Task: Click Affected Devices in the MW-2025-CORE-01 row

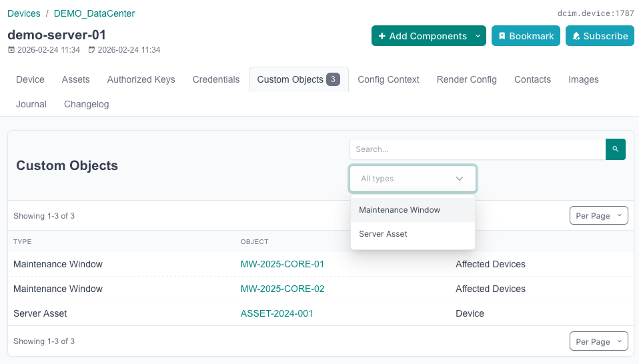Action: click(x=490, y=264)
